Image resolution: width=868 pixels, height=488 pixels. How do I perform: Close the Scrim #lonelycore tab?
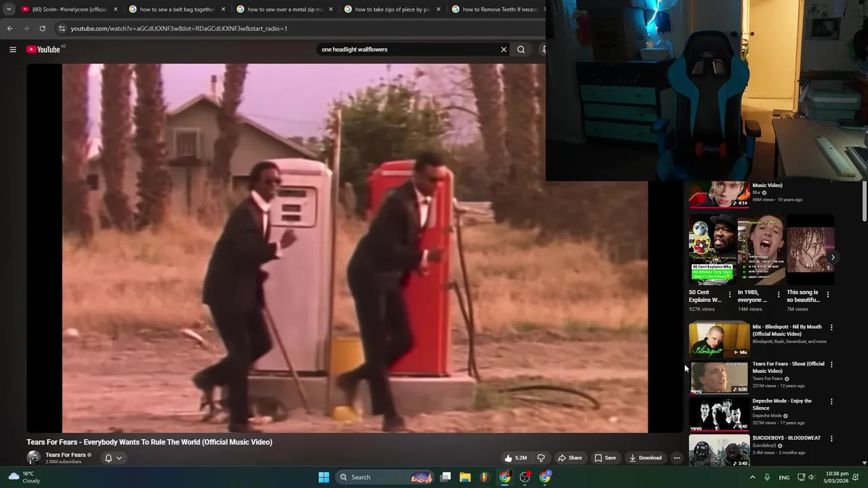[x=115, y=9]
